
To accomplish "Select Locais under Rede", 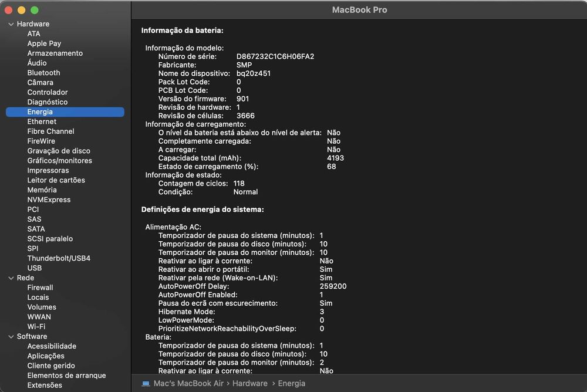I will point(38,298).
